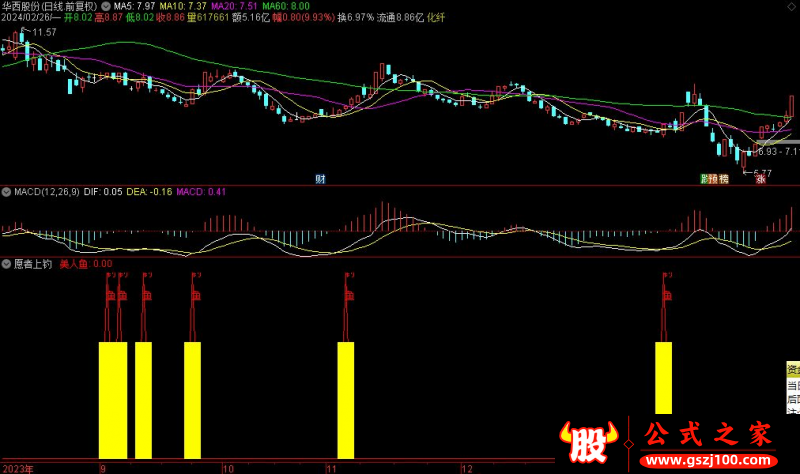Open the partially visible 资 panel at right edge

point(792,368)
